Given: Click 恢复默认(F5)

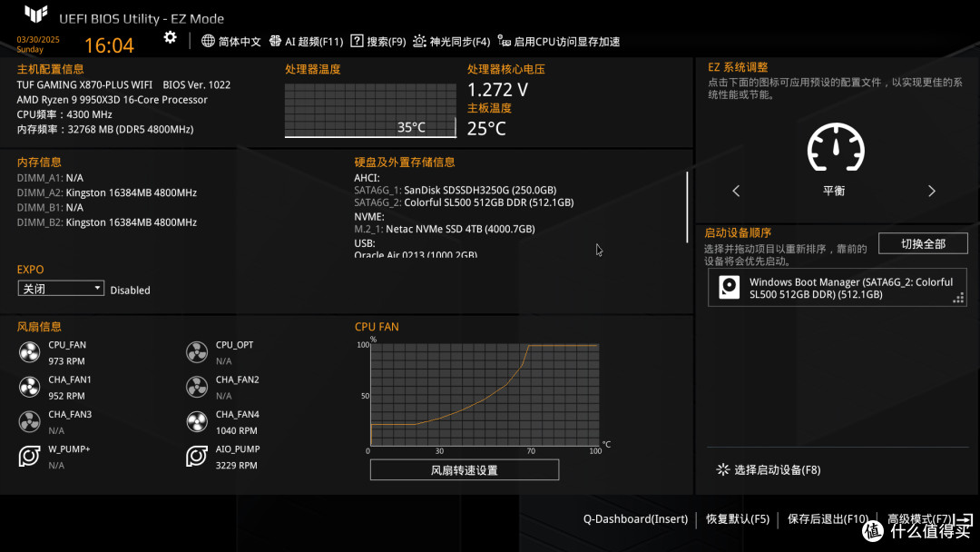Looking at the screenshot, I should (738, 519).
